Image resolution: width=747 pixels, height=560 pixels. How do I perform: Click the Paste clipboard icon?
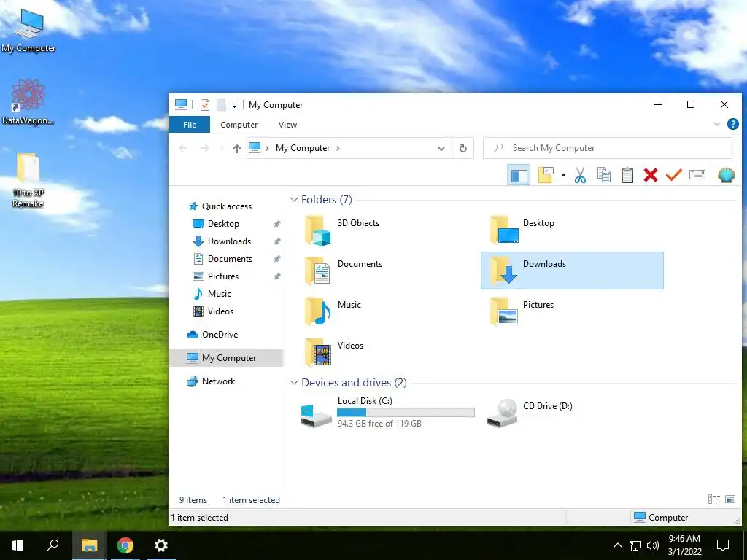click(x=627, y=175)
